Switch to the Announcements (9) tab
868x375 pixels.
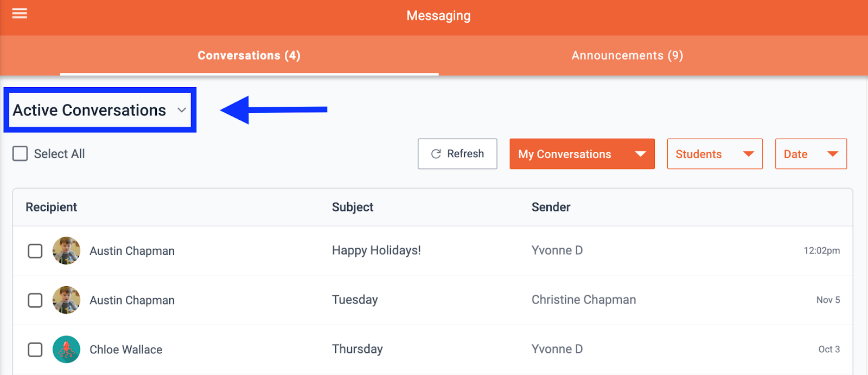coord(627,55)
